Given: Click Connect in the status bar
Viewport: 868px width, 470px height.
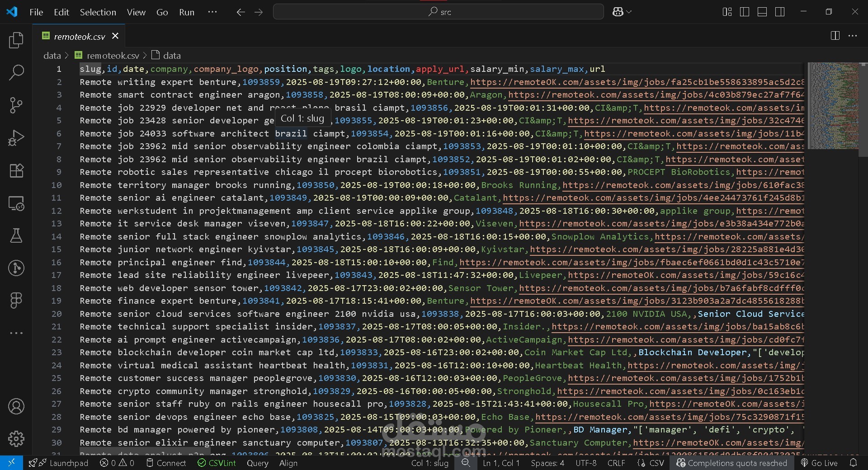Looking at the screenshot, I should [x=166, y=463].
